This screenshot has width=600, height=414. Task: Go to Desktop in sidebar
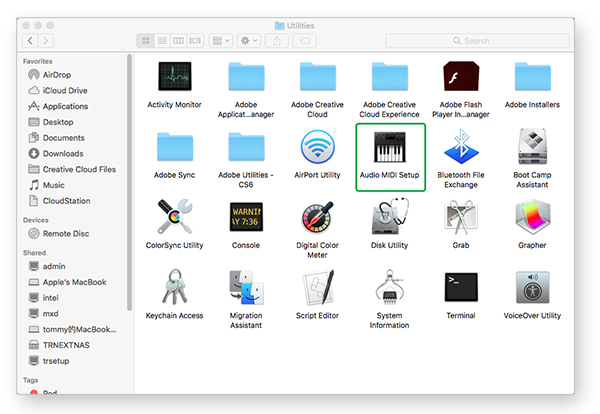click(x=73, y=122)
